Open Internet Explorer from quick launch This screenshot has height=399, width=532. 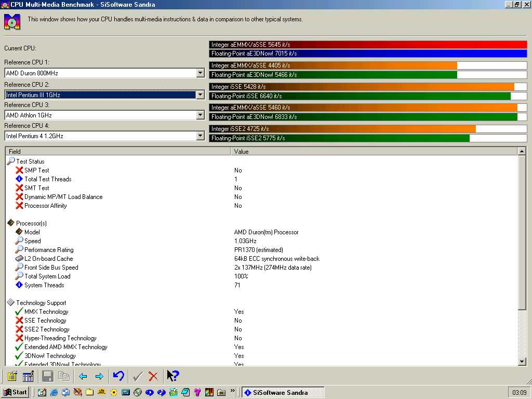pyautogui.click(x=54, y=392)
